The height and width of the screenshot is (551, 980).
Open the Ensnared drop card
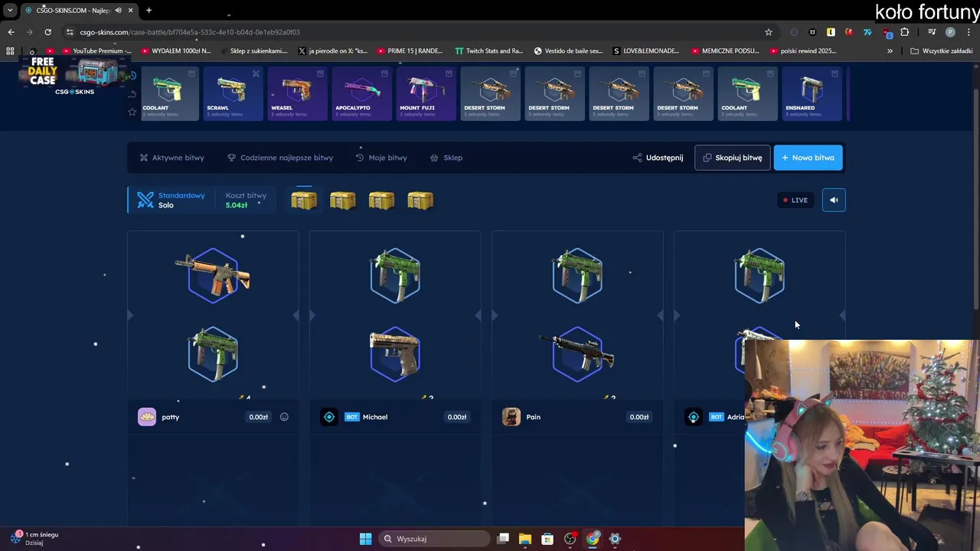point(812,93)
